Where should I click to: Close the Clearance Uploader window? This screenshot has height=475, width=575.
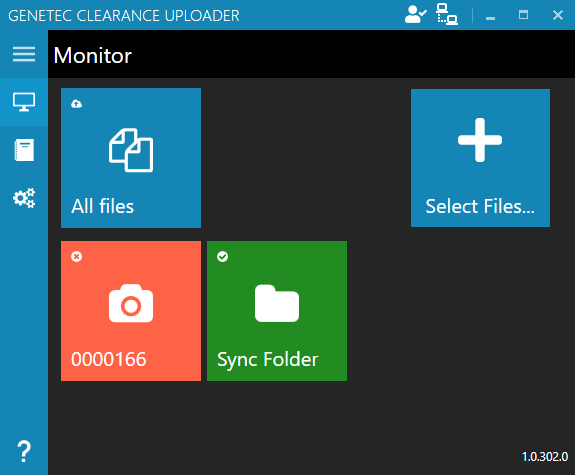[x=558, y=15]
